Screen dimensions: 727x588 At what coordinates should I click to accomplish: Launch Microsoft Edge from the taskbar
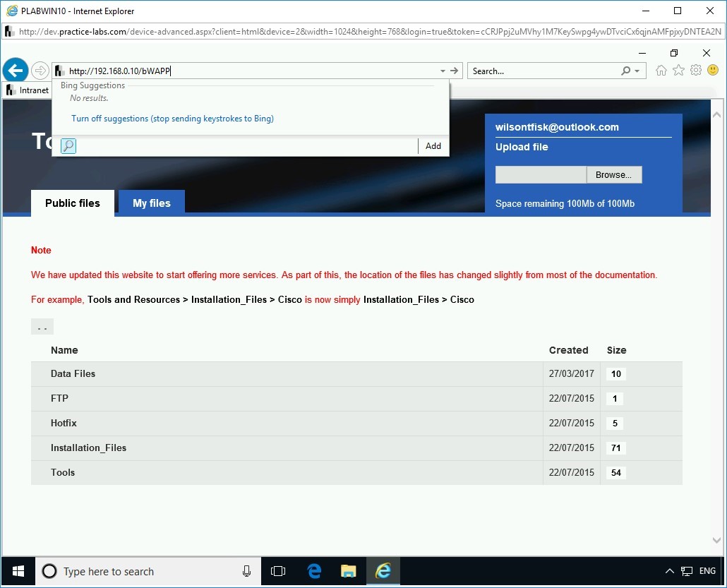point(313,571)
